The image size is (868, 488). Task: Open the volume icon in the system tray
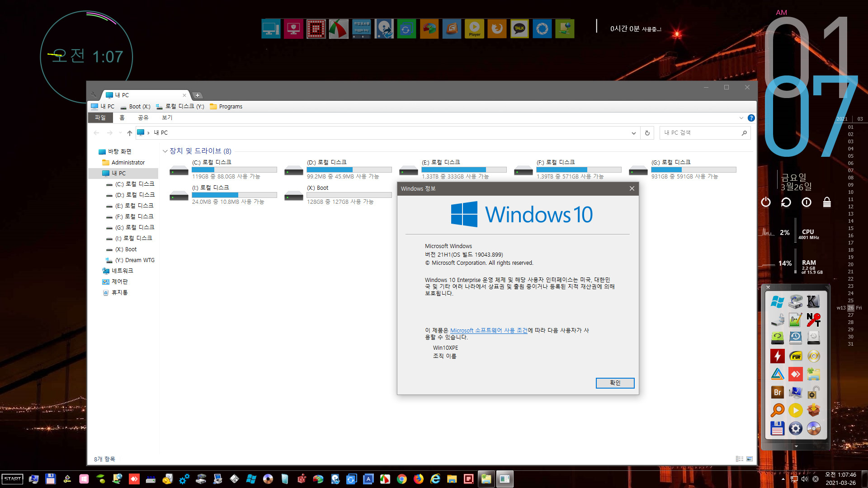point(805,479)
